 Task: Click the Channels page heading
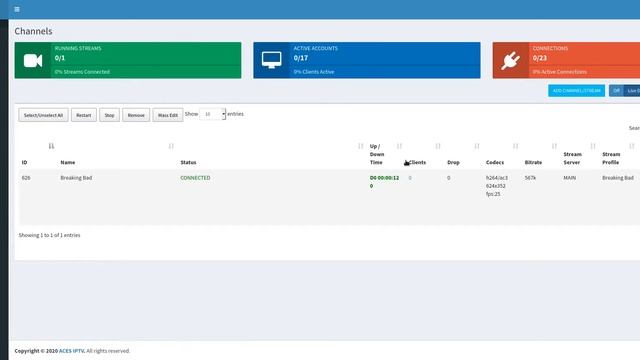coord(33,31)
